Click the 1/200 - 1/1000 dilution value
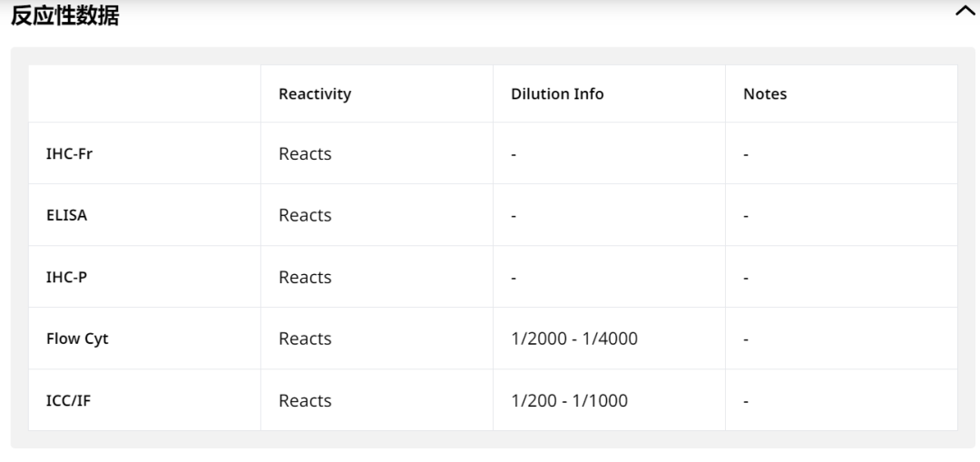The height and width of the screenshot is (462, 980). [x=569, y=400]
